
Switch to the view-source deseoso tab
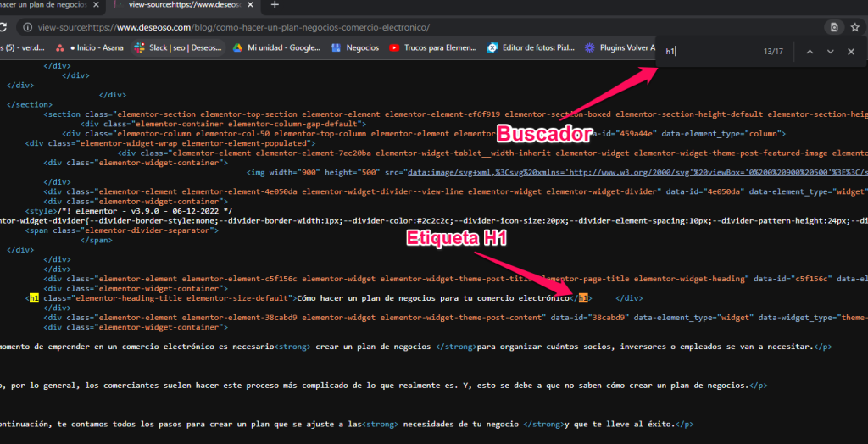pyautogui.click(x=178, y=6)
